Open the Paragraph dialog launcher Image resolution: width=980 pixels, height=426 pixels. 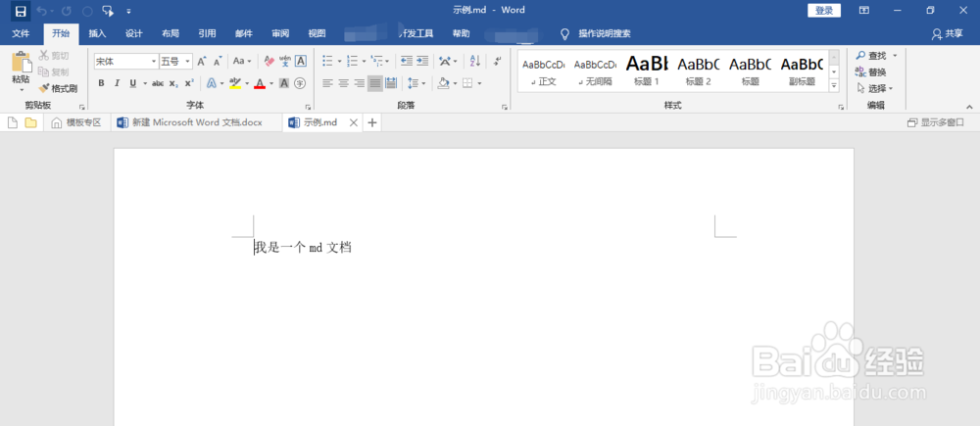coord(505,108)
